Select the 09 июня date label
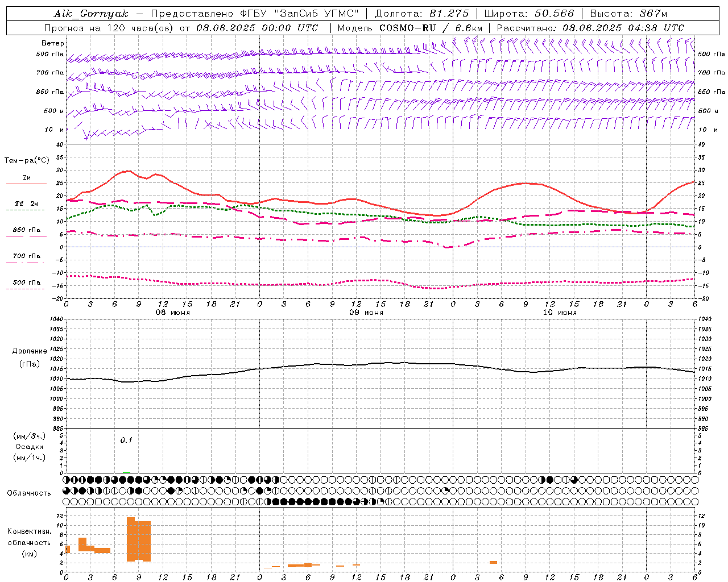The height and width of the screenshot is (582, 728). click(x=366, y=313)
